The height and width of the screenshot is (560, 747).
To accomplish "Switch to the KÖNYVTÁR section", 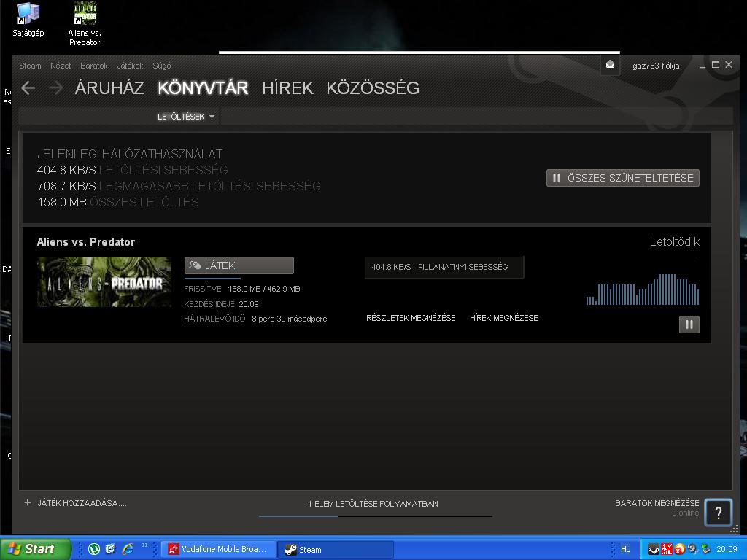I will [203, 87].
